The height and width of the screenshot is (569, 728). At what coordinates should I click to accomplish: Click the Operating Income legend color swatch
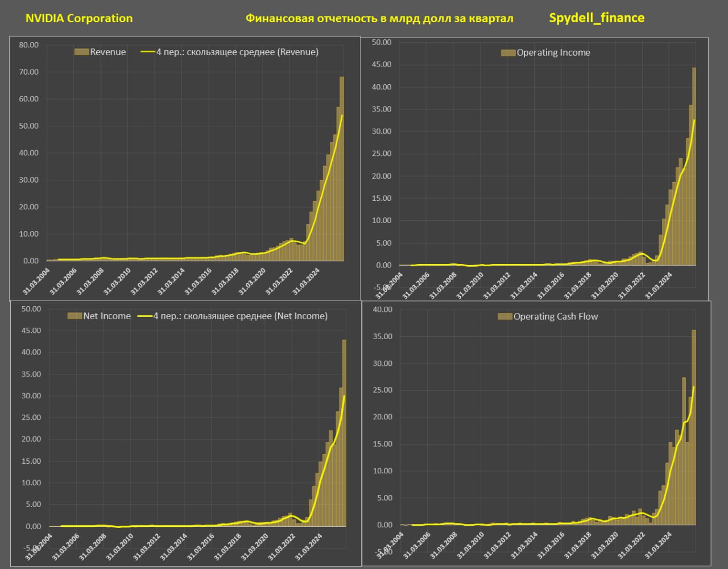pos(508,52)
